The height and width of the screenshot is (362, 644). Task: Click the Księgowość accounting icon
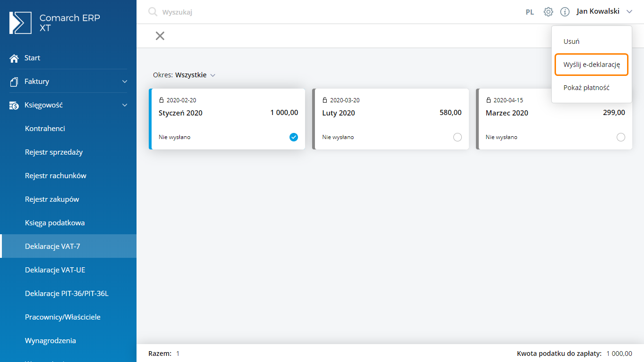click(x=14, y=105)
